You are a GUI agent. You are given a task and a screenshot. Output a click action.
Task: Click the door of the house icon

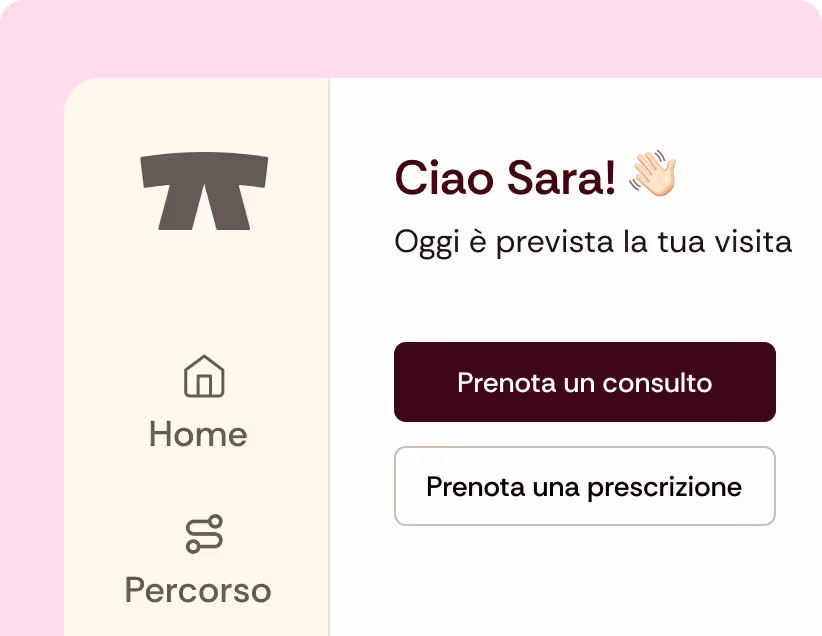tap(204, 385)
